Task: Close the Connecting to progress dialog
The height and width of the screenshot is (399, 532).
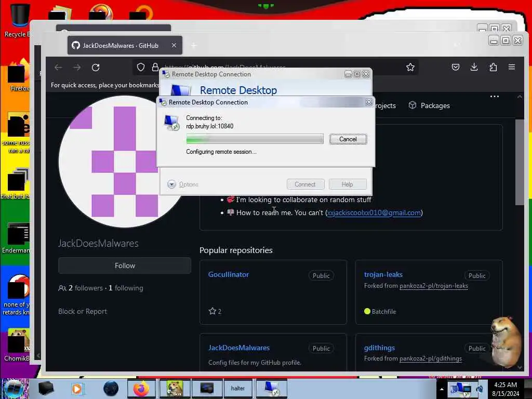Action: [369, 102]
